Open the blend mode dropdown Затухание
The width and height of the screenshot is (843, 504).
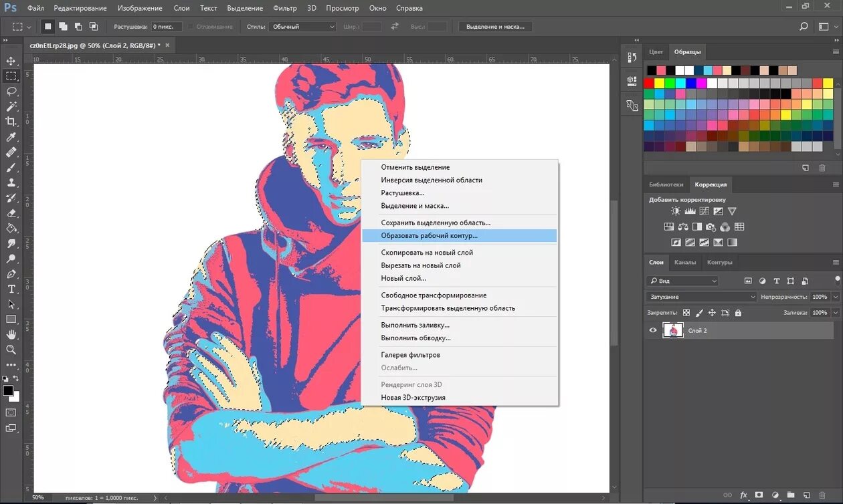[x=701, y=297]
